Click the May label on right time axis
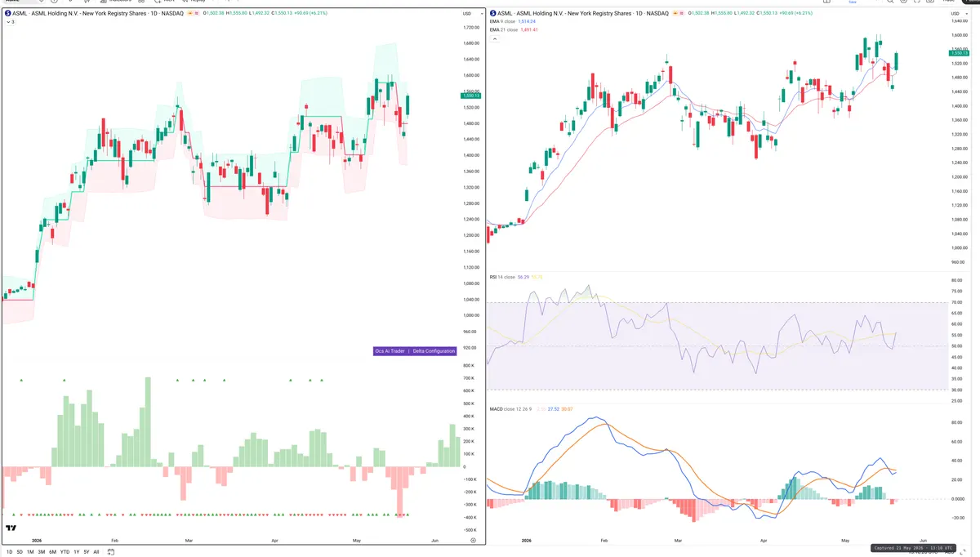 [844, 540]
